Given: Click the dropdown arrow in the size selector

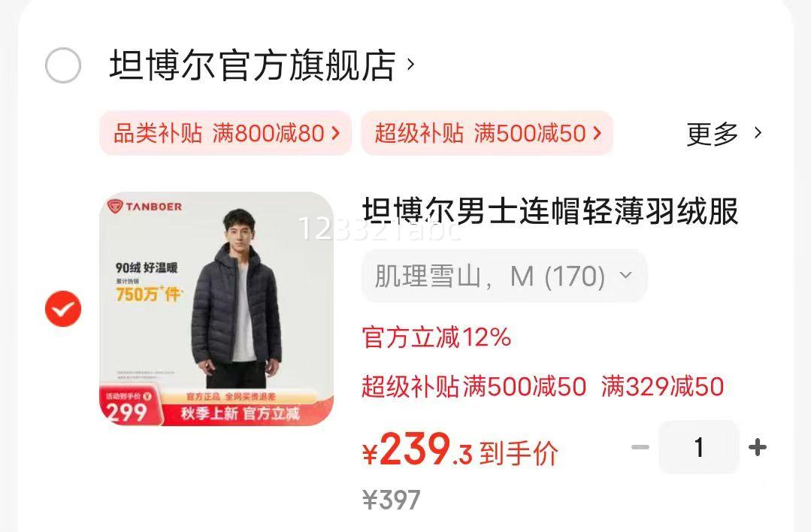Looking at the screenshot, I should click(x=626, y=275).
